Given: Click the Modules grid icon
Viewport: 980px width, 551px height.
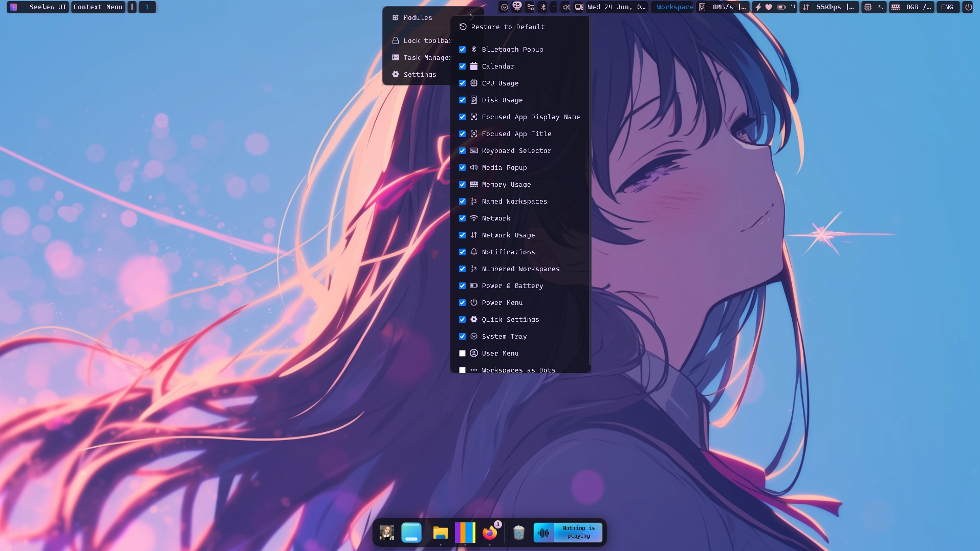Looking at the screenshot, I should [x=396, y=17].
